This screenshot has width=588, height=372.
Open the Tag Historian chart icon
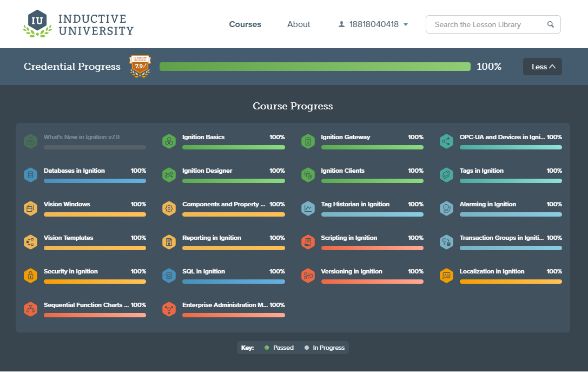(308, 208)
